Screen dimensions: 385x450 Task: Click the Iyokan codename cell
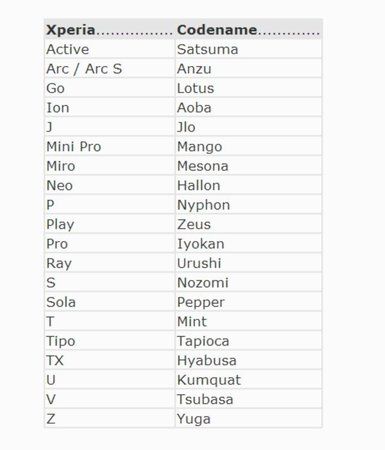click(248, 244)
